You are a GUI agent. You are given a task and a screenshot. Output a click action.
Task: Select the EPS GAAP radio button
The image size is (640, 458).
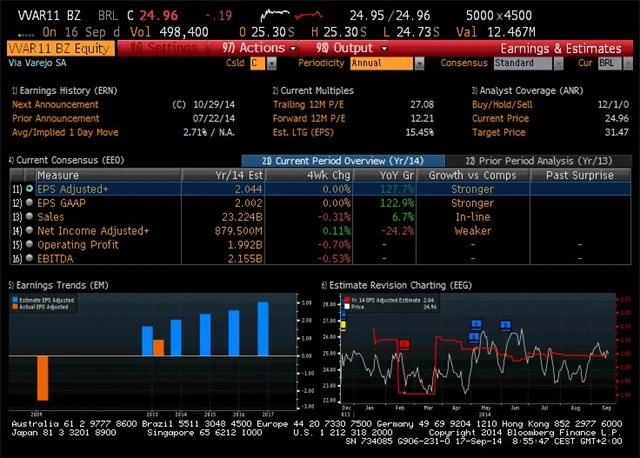[x=28, y=202]
